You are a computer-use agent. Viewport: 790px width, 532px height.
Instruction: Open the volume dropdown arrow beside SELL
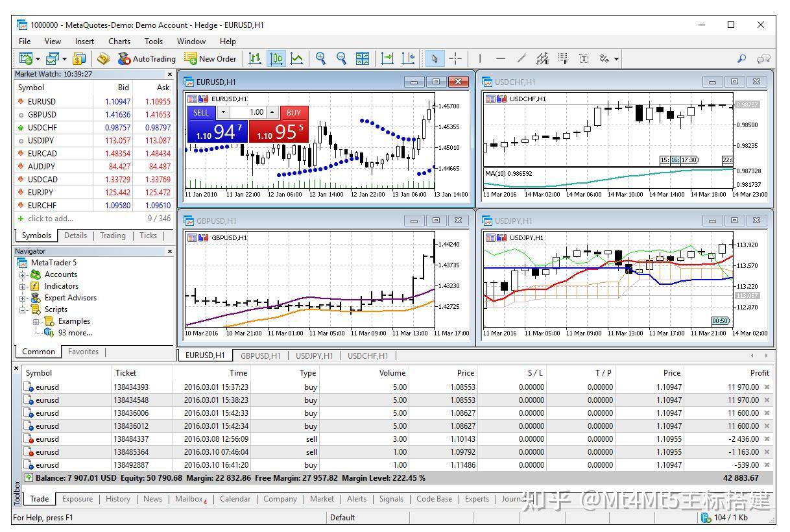coord(223,112)
